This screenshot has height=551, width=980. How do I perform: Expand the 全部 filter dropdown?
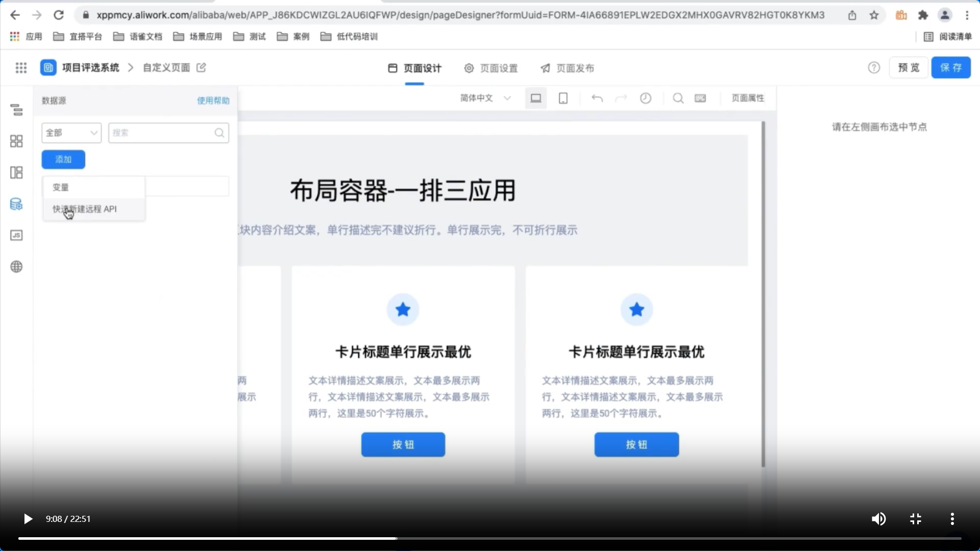71,133
